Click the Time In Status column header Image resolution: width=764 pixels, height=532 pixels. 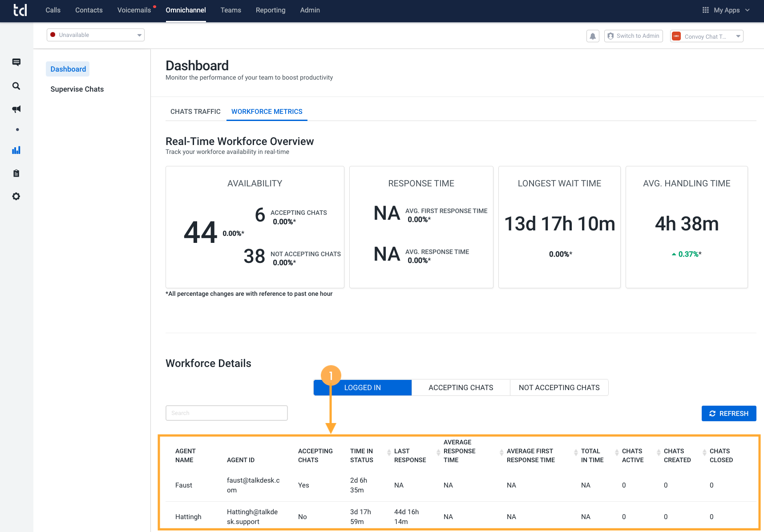tap(362, 455)
